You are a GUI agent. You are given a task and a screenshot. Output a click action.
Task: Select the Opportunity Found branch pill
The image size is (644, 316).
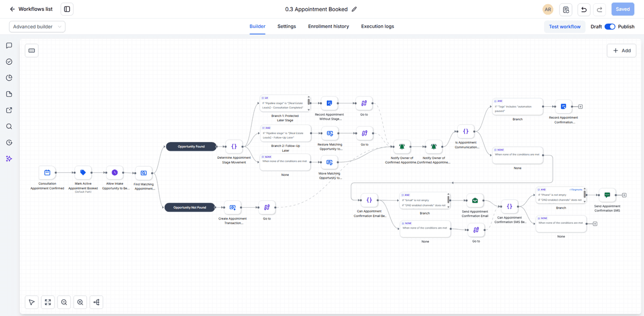coord(191,146)
